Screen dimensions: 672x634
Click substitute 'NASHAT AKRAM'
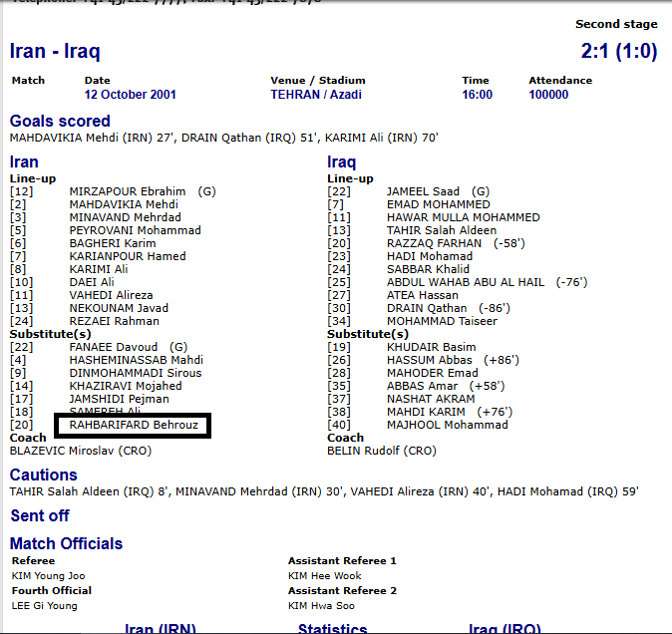(431, 399)
